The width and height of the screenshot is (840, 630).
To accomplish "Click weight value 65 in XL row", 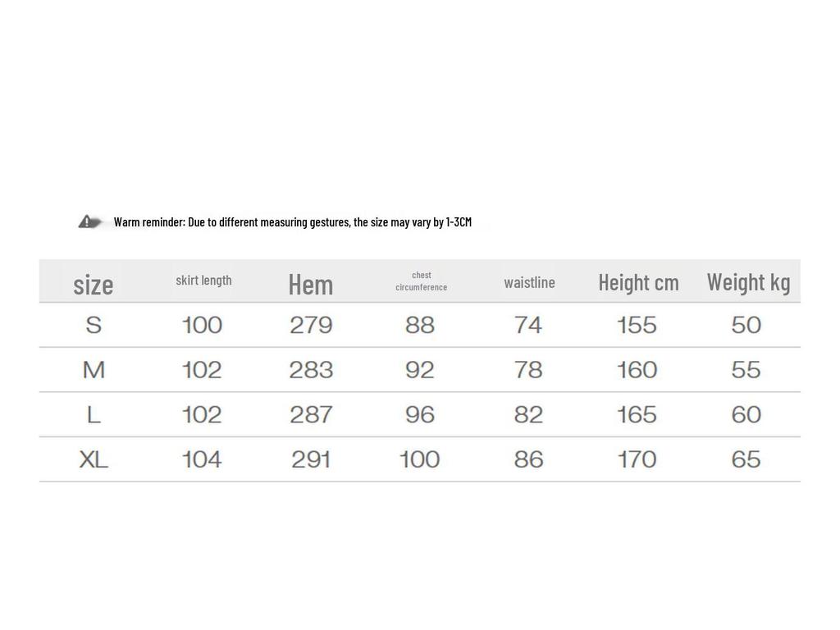I will coord(746,459).
